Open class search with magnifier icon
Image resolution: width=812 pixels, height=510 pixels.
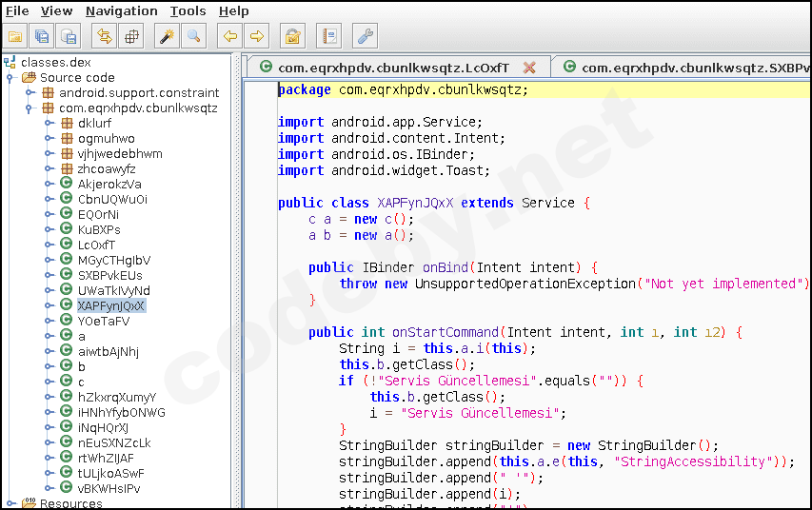[193, 37]
